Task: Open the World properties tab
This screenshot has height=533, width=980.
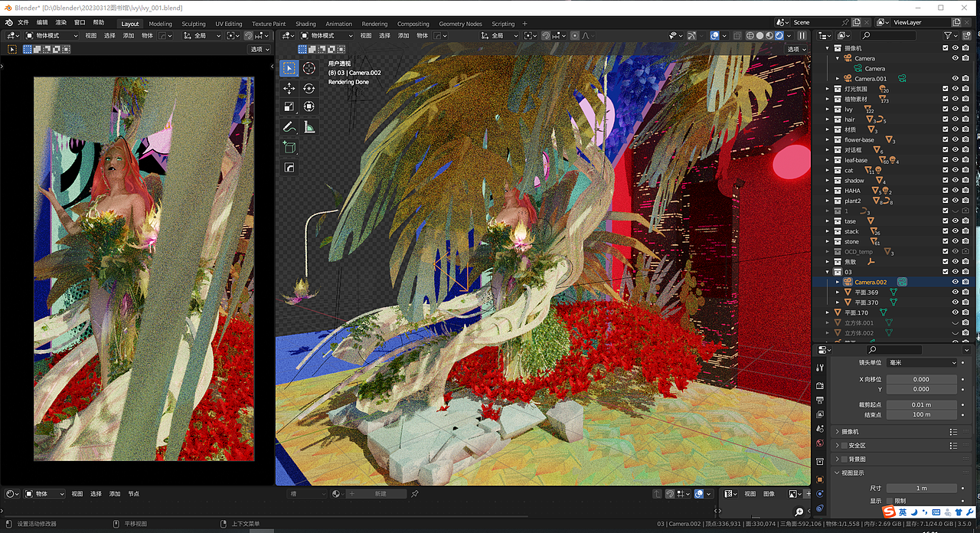Action: 820,443
